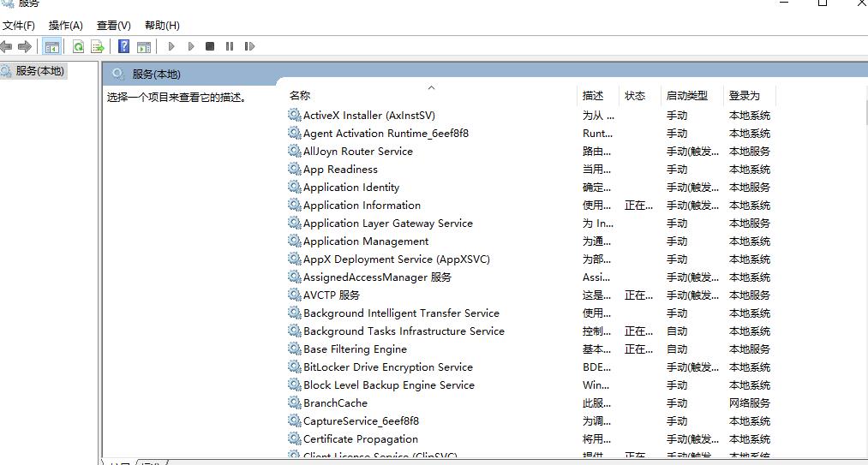Click the Forward arrow in toolbar
Image resolution: width=868 pixels, height=465 pixels.
coord(25,46)
